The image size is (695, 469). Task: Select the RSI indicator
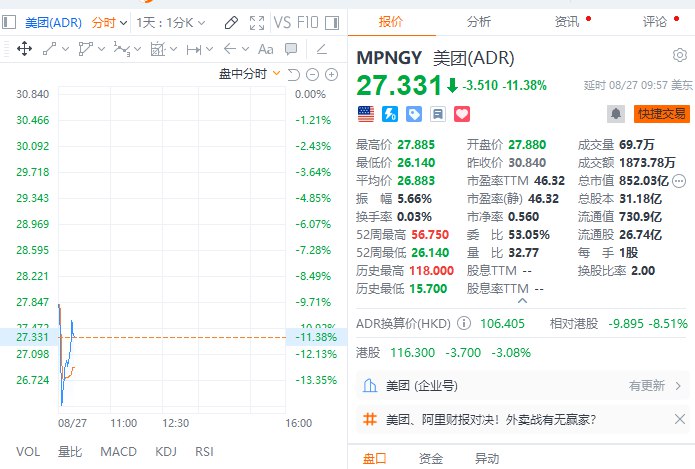click(204, 452)
